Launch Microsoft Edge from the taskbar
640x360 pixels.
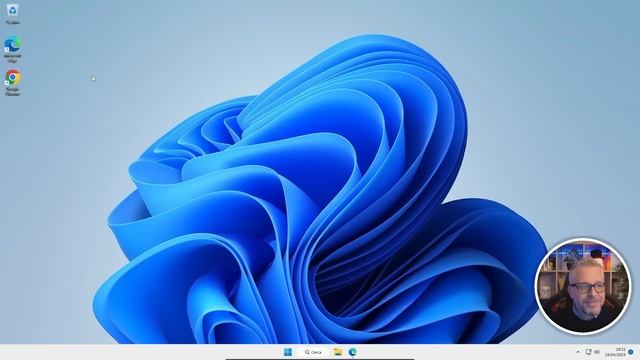click(353, 352)
